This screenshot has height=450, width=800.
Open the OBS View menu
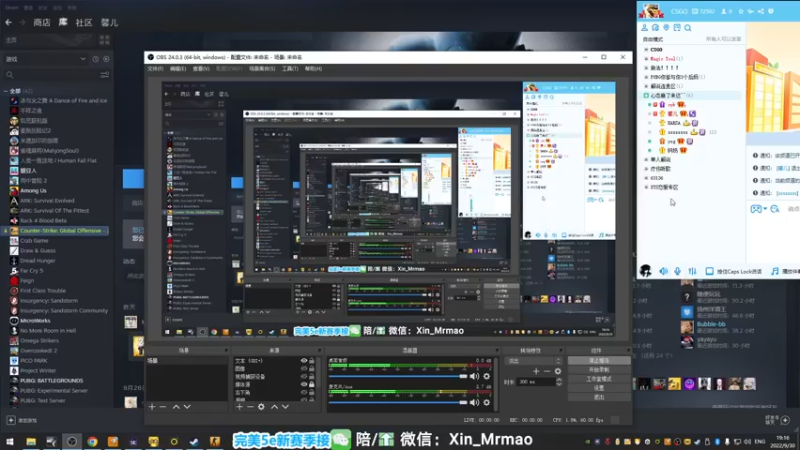(201, 68)
